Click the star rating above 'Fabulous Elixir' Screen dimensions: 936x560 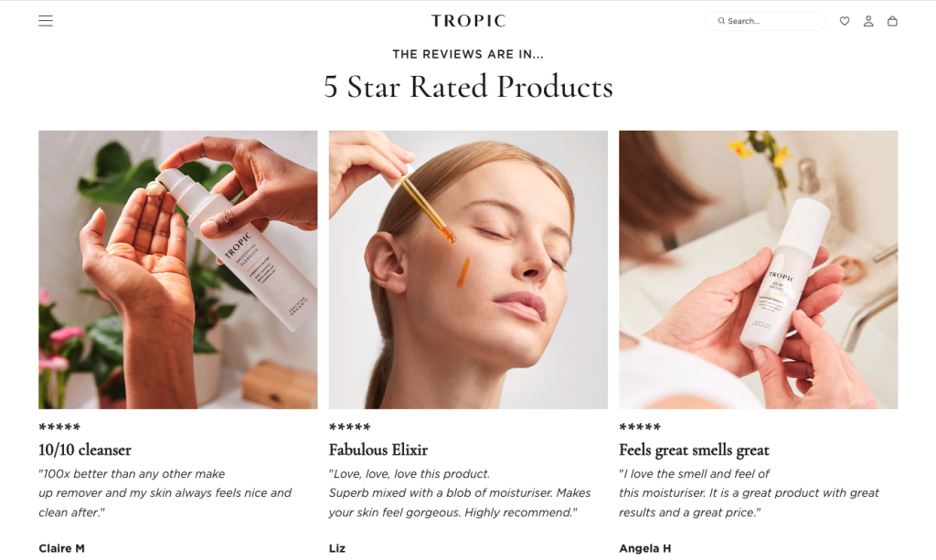(349, 427)
